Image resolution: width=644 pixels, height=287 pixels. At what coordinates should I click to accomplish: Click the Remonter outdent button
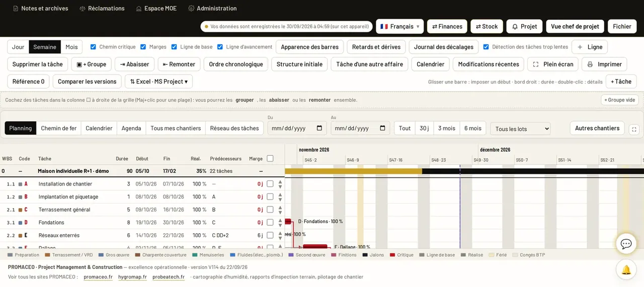click(179, 64)
